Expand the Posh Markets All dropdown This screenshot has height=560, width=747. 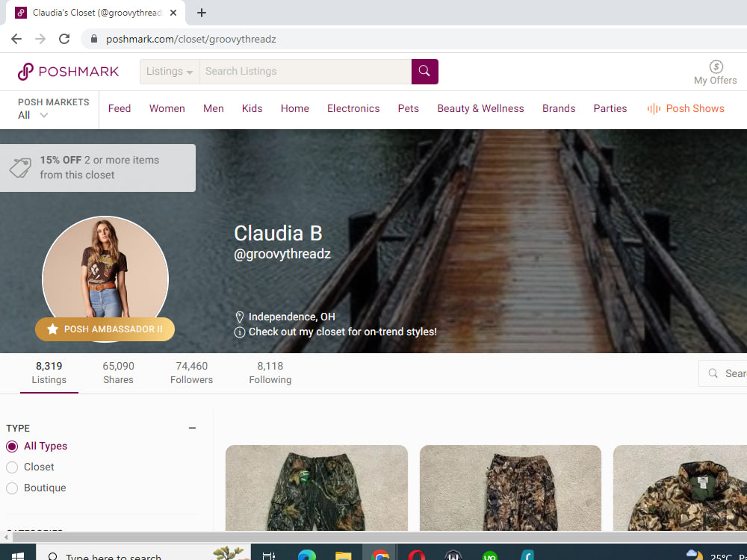tap(33, 115)
